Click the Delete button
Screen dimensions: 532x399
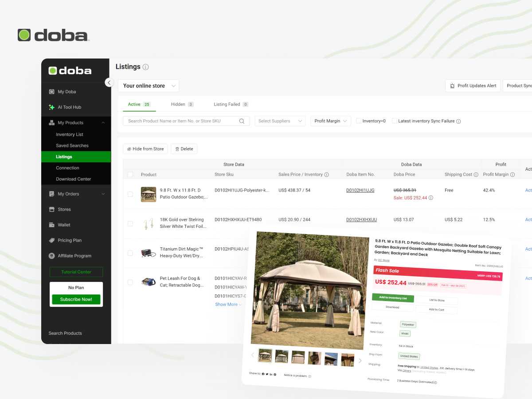(184, 149)
